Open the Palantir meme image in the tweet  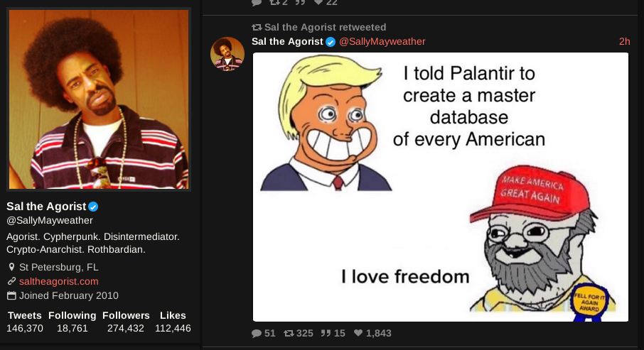(x=441, y=187)
